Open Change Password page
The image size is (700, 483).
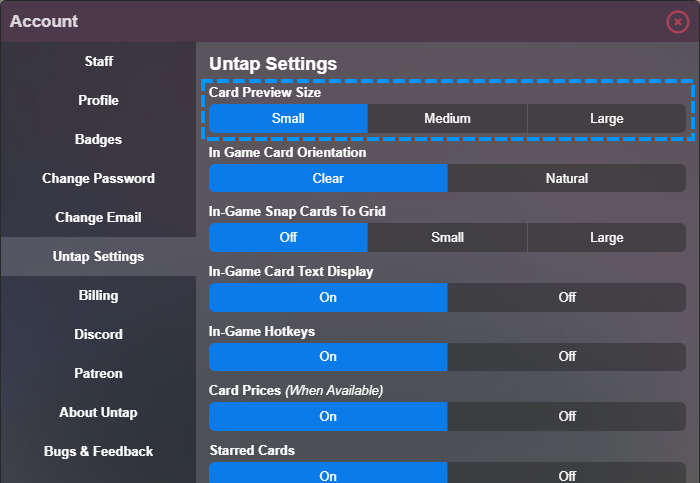[x=98, y=178]
